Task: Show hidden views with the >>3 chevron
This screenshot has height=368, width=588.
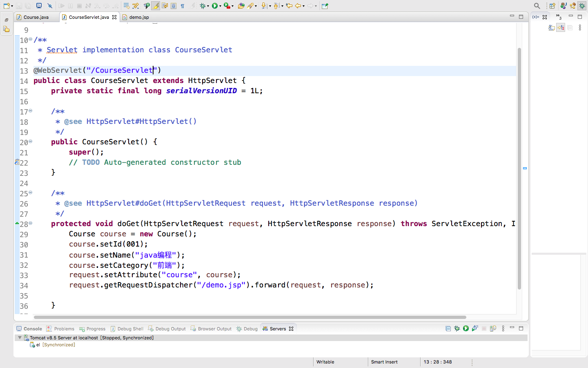Action: click(x=558, y=17)
